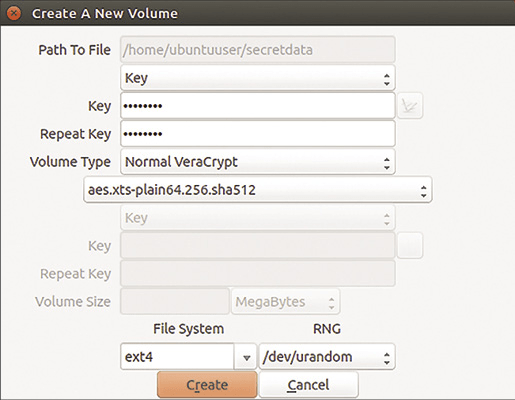Image resolution: width=515 pixels, height=400 pixels.
Task: Click the key file picker icon button
Action: (410, 106)
